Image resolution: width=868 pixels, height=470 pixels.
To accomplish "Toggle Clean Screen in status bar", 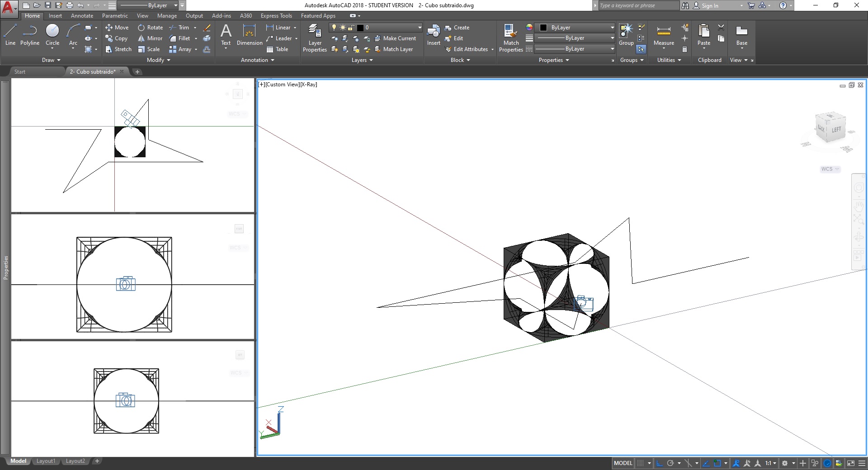I will pyautogui.click(x=851, y=463).
